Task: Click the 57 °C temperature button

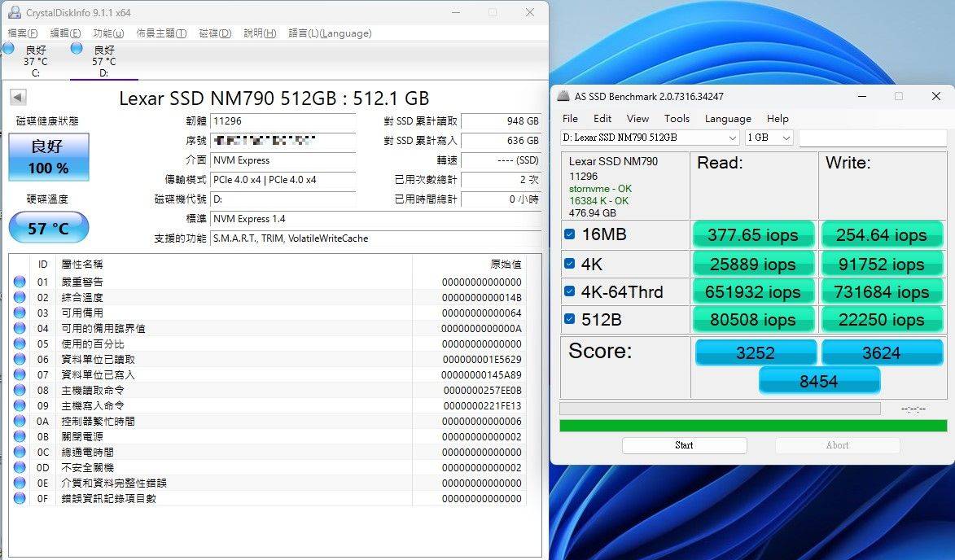Action: (x=49, y=228)
